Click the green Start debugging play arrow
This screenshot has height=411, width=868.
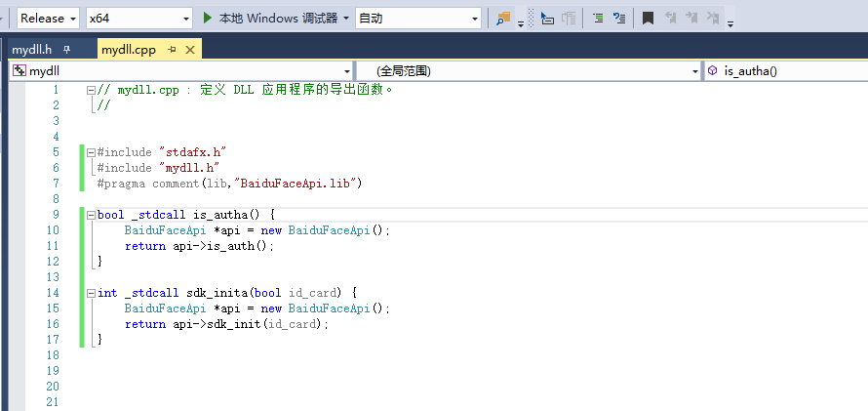pyautogui.click(x=208, y=18)
